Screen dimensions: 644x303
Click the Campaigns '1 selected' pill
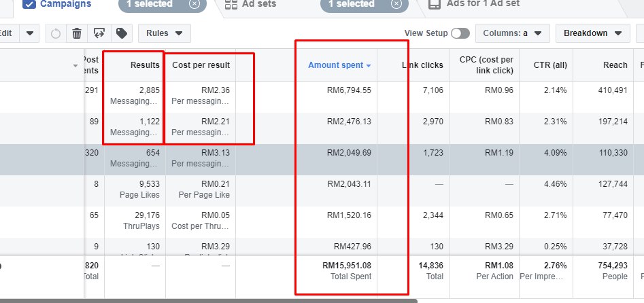163,4
